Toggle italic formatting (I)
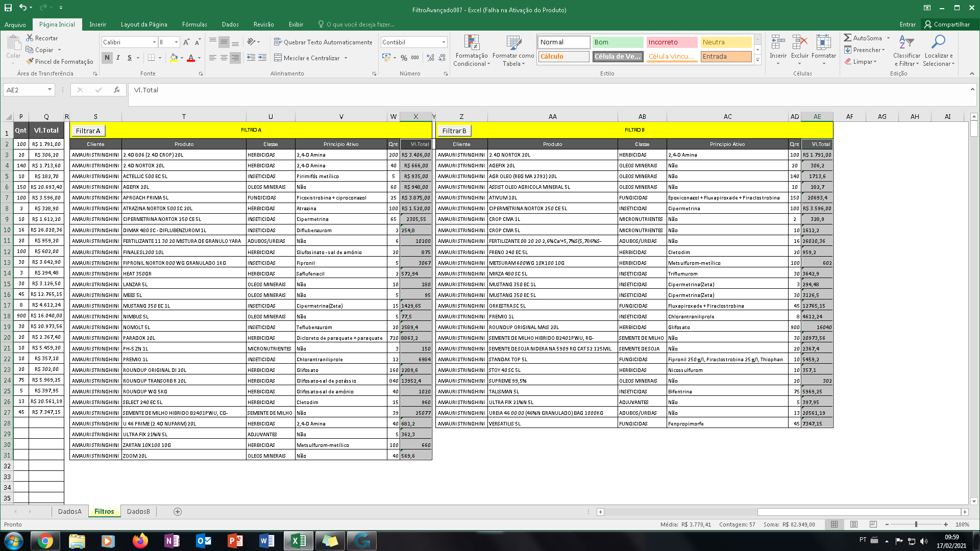The width and height of the screenshot is (980, 551). coord(118,58)
